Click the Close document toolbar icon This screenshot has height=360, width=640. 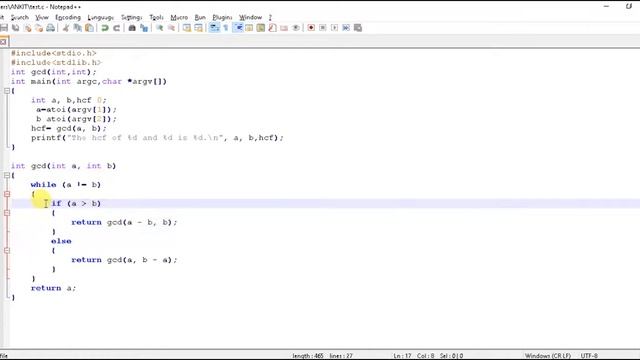click(27, 28)
